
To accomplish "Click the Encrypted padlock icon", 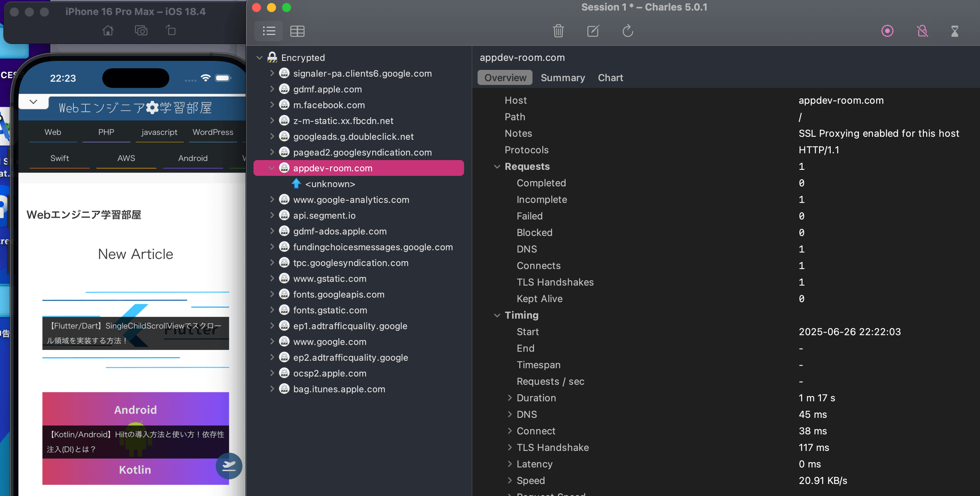I will (272, 57).
